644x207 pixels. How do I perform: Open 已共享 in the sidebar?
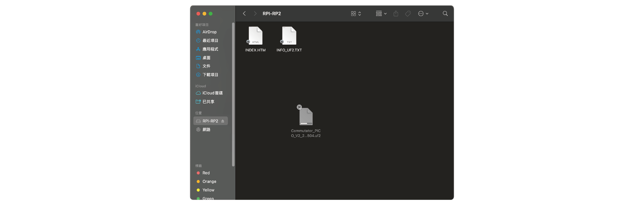(211, 102)
